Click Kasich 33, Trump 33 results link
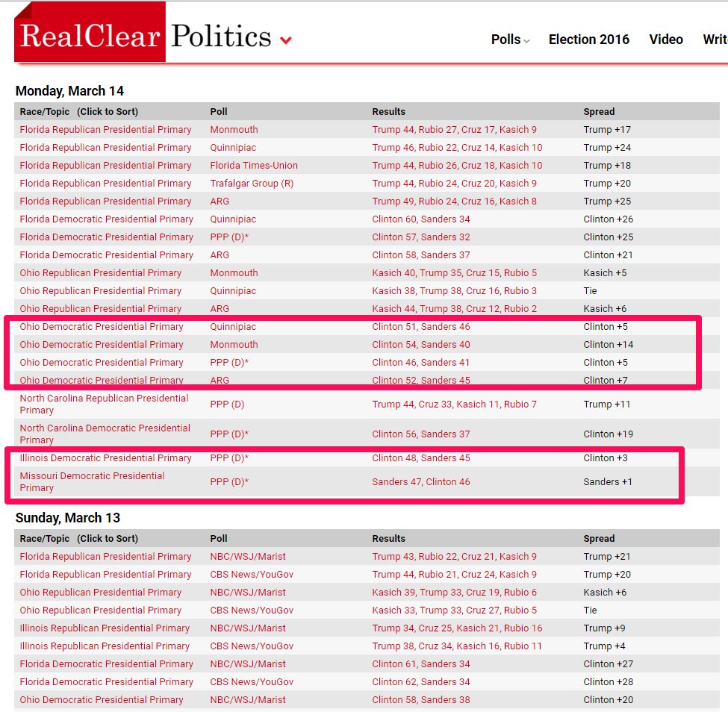This screenshot has height=712, width=728. pyautogui.click(x=454, y=610)
